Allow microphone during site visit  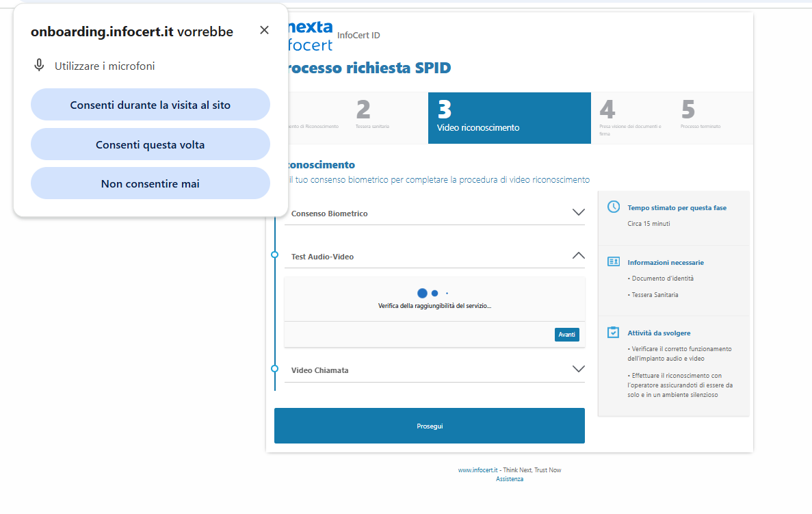(x=150, y=105)
